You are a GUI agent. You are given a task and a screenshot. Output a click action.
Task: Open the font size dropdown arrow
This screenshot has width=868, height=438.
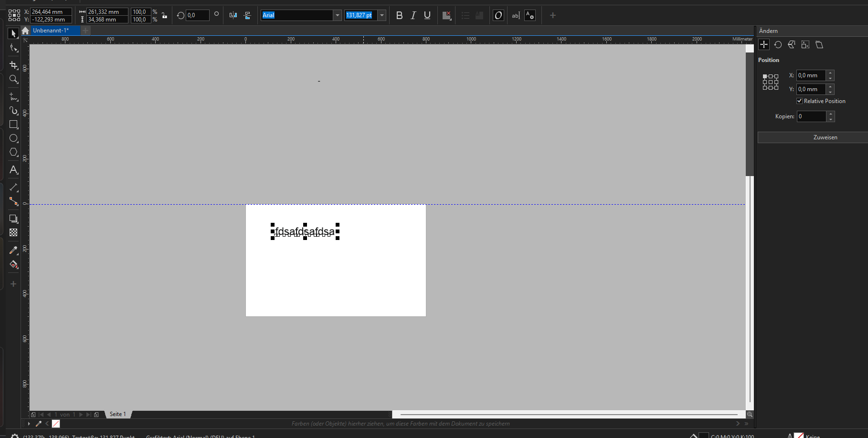pyautogui.click(x=382, y=15)
